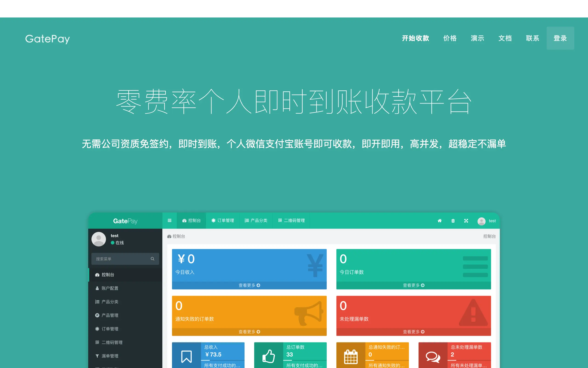Click the magnifier search icon in sidebar
The width and height of the screenshot is (588, 368).
pos(153,259)
